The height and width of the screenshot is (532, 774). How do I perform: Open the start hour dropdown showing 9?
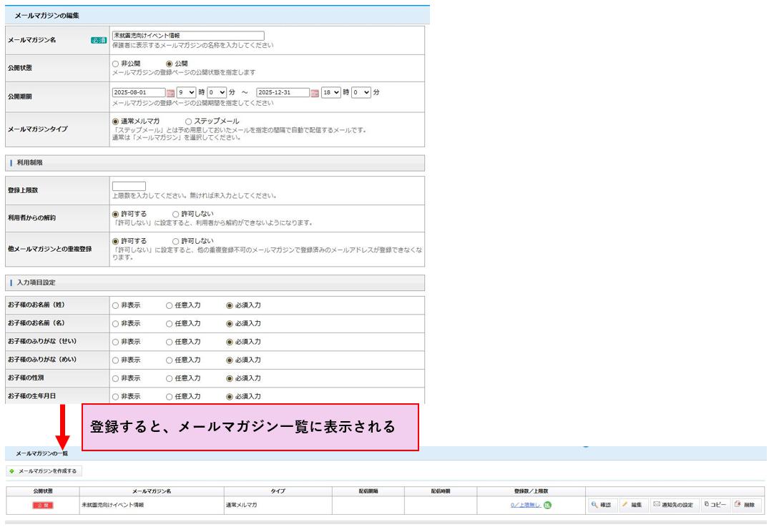(187, 92)
